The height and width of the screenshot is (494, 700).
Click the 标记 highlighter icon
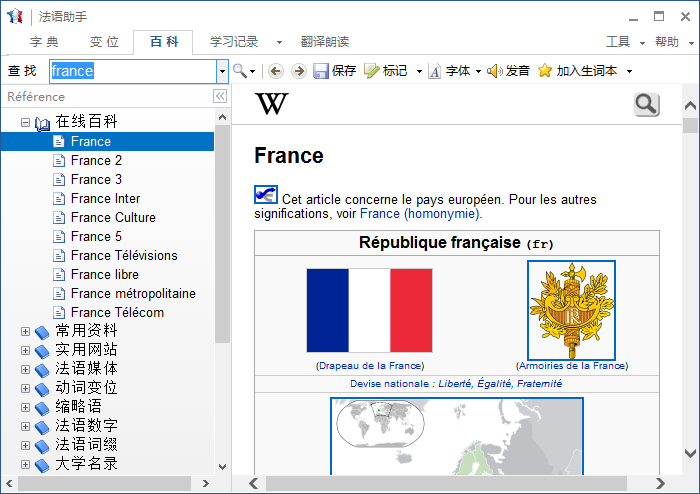371,71
